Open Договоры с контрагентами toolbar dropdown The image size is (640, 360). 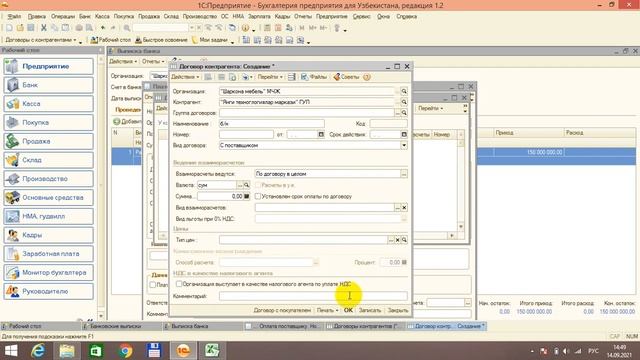coord(42,40)
